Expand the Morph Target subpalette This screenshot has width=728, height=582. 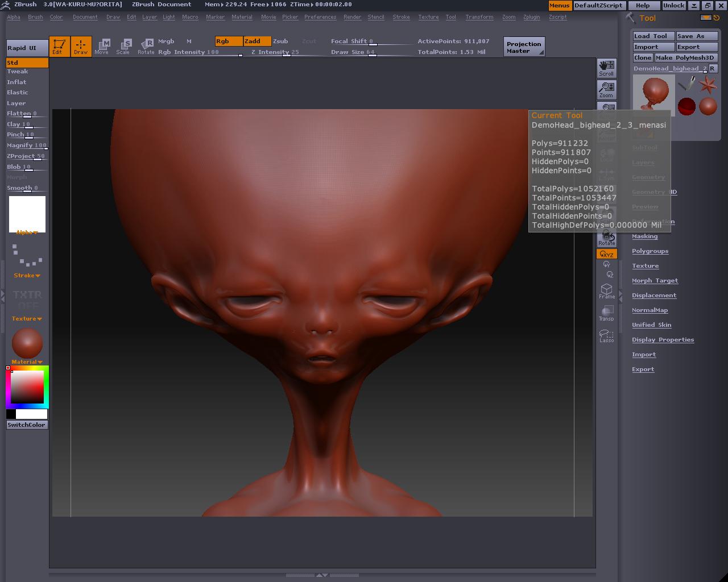pos(655,281)
